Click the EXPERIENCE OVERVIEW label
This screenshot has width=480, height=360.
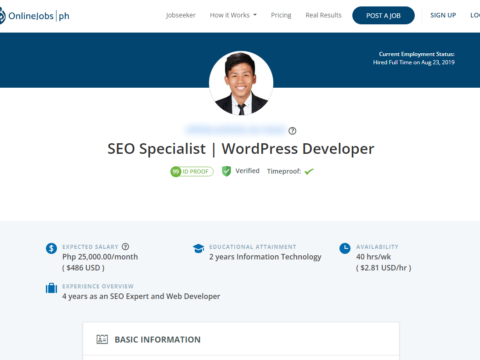[x=98, y=286]
